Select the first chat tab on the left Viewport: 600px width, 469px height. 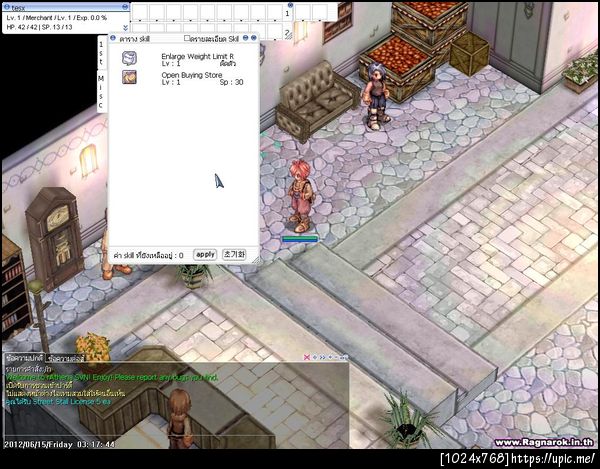pyautogui.click(x=24, y=358)
